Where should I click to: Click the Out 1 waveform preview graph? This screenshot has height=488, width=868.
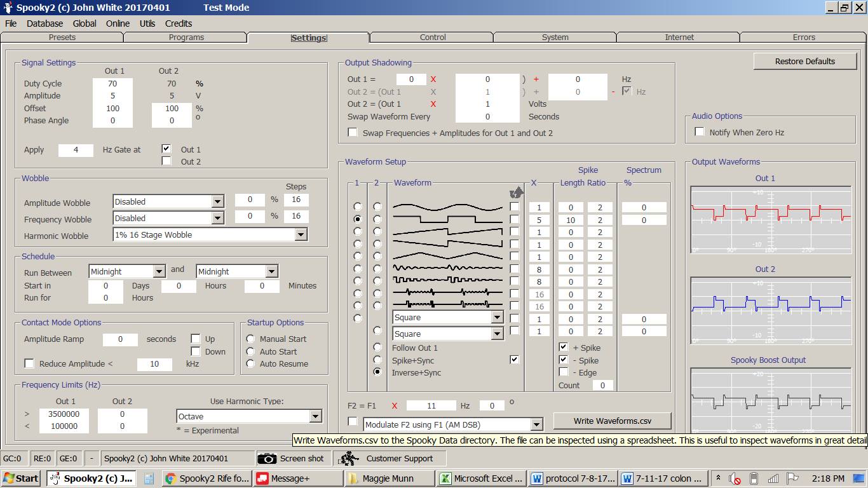pos(770,220)
